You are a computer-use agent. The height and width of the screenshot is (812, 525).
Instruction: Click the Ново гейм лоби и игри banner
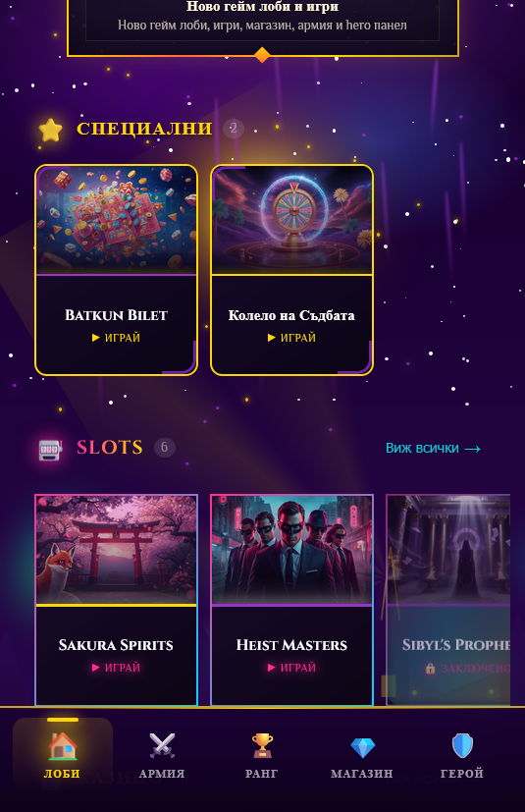point(263,27)
